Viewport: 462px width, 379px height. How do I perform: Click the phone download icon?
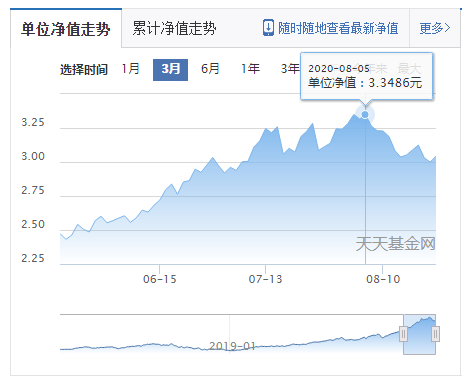(x=268, y=28)
